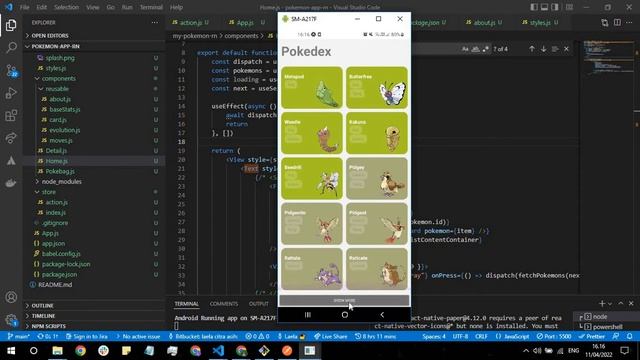
Task: Maximize the terminal panel with chevron
Action: click(x=621, y=303)
